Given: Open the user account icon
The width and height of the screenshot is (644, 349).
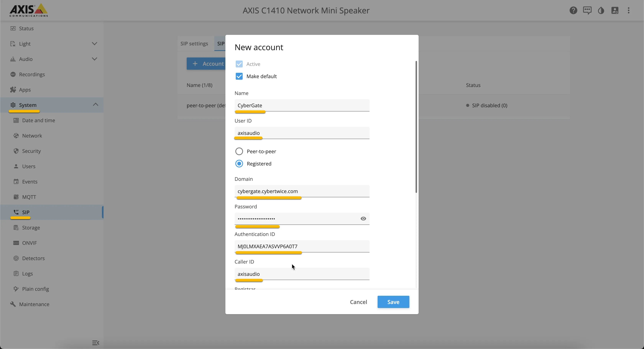Looking at the screenshot, I should tap(615, 11).
